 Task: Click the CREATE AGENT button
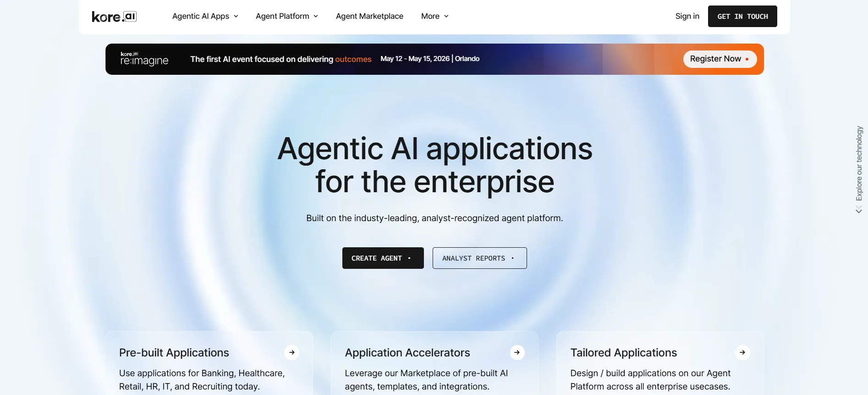pyautogui.click(x=383, y=258)
